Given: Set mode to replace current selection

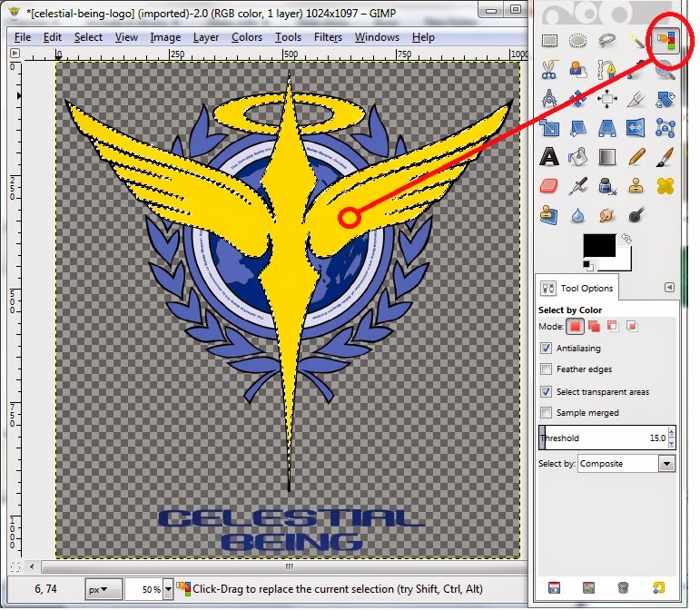Looking at the screenshot, I should (x=575, y=327).
